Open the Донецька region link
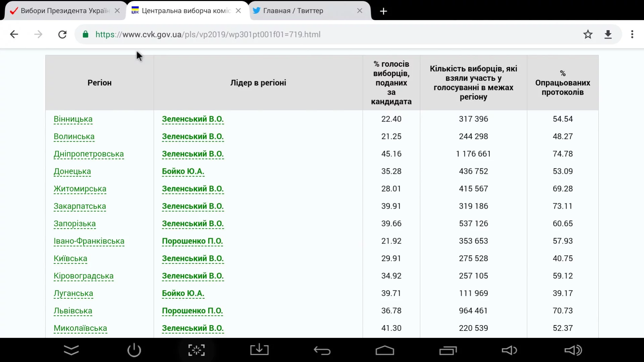This screenshot has width=644, height=362. click(x=72, y=171)
